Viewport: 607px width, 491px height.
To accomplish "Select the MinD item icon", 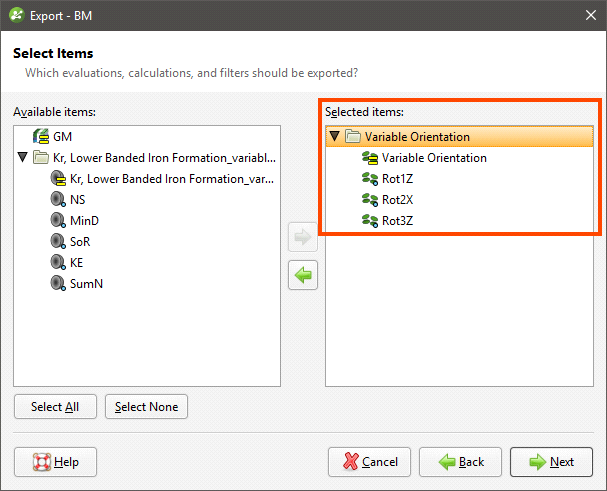I will tap(58, 220).
